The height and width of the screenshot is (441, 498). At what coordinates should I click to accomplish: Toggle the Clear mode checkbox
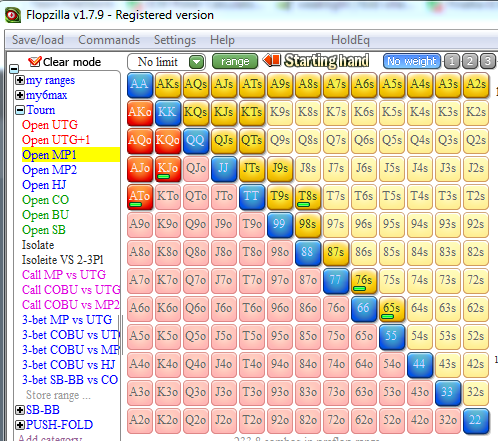click(x=34, y=62)
